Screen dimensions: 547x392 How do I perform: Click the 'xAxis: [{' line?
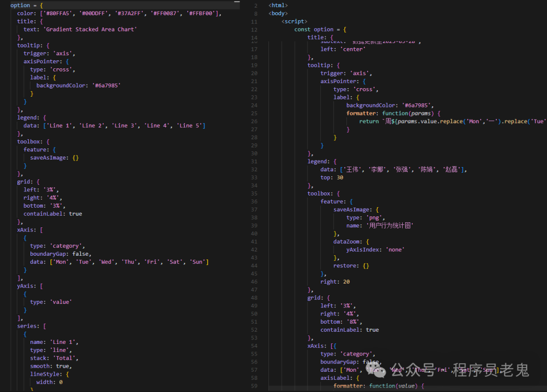coord(322,346)
